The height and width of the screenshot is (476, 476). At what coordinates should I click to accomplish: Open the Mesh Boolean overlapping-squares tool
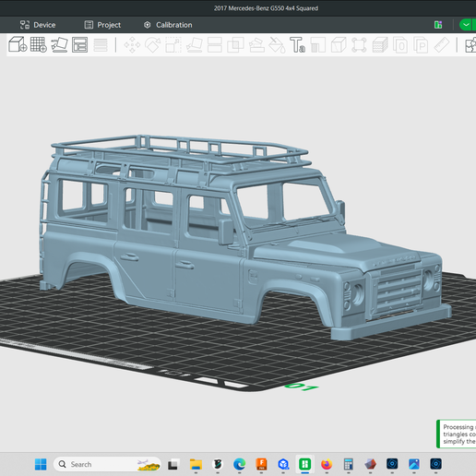coord(235,45)
